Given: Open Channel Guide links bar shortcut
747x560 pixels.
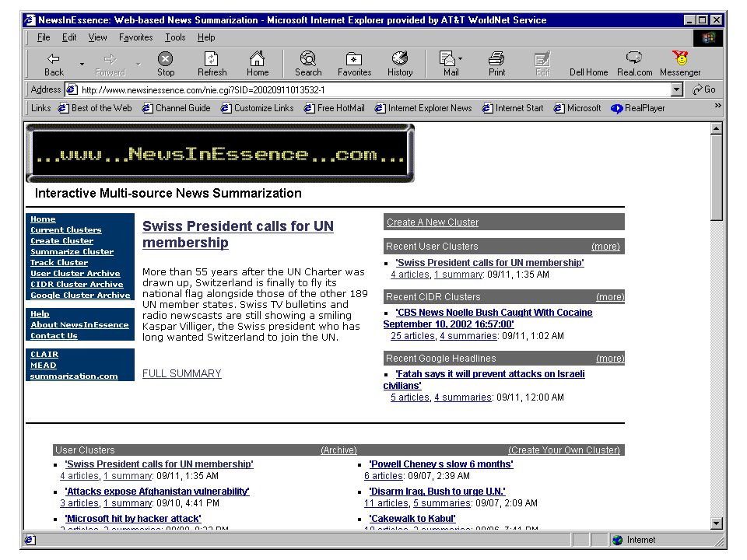Looking at the screenshot, I should coord(177,108).
